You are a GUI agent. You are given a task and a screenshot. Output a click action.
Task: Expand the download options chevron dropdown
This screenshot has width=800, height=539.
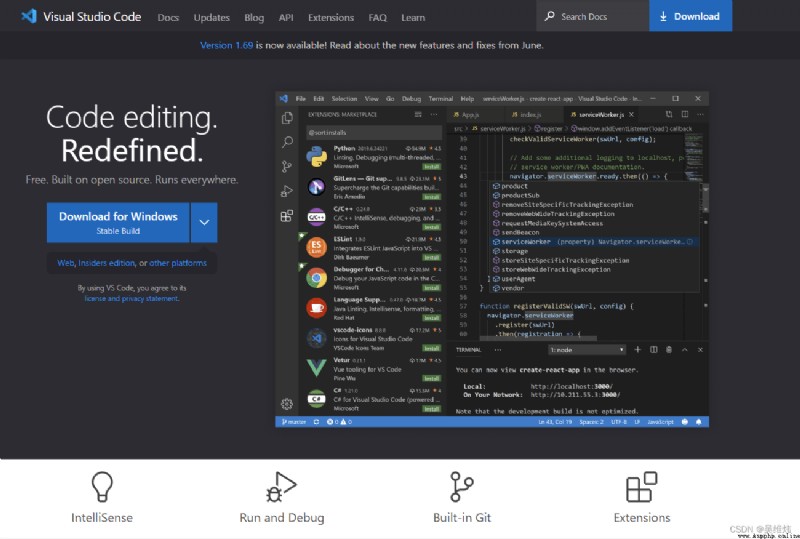[x=204, y=223]
